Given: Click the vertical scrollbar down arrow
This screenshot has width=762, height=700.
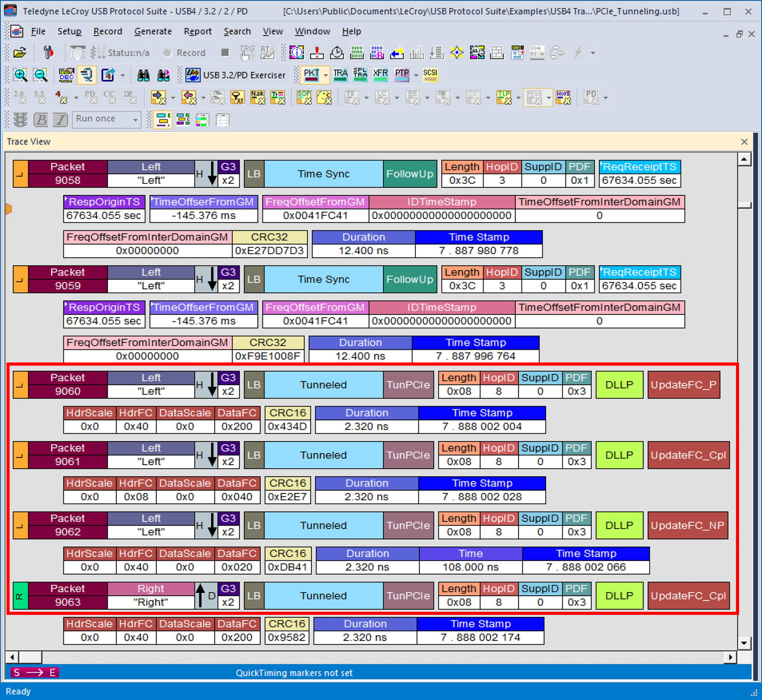Looking at the screenshot, I should click(x=744, y=643).
